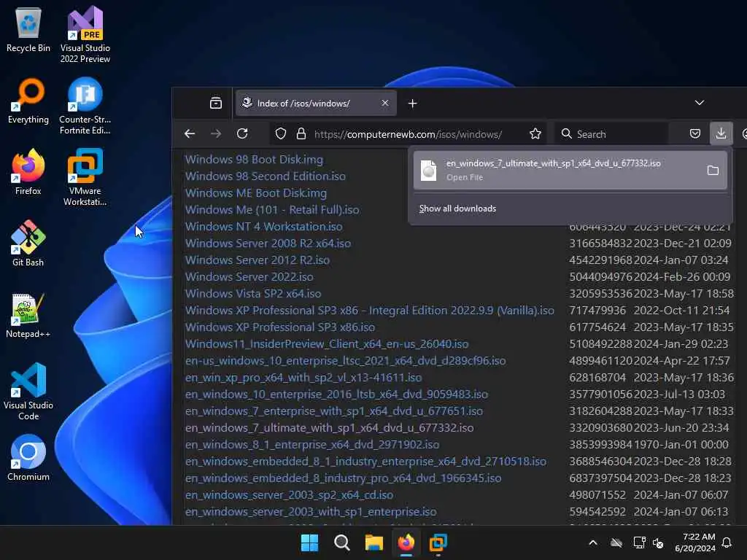747x560 pixels.
Task: Open en_windows_embedded_8_industry_pro ISO link
Action: coord(343,478)
